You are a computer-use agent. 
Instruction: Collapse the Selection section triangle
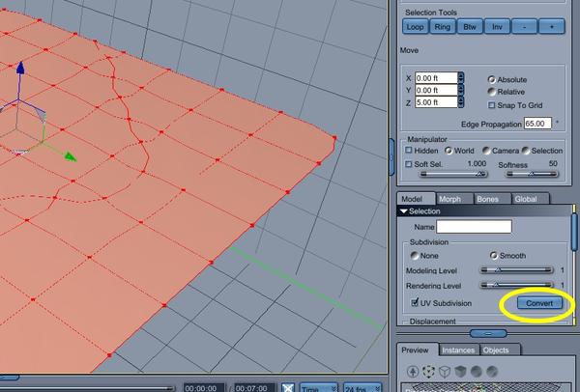click(403, 211)
